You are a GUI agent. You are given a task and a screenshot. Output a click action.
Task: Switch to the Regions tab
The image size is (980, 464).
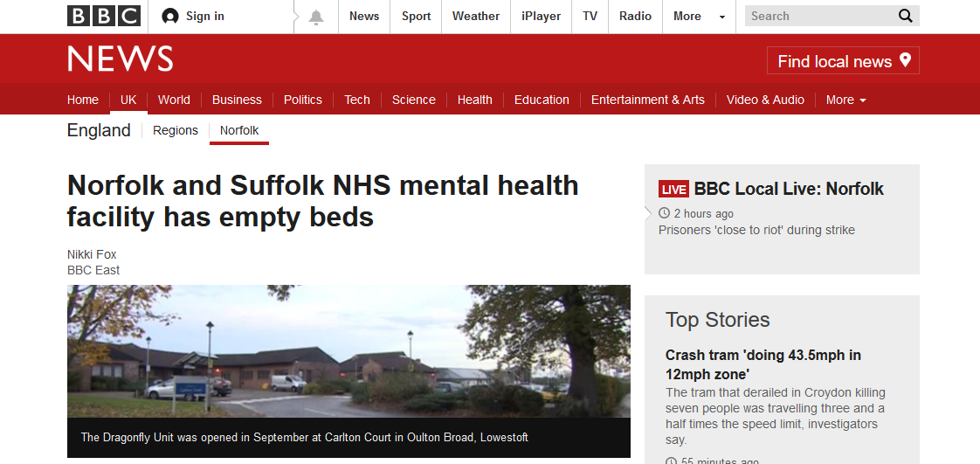[176, 131]
